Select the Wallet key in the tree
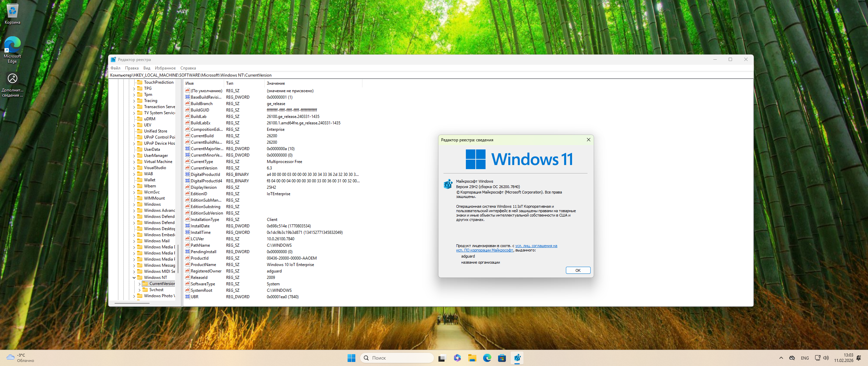Screen dimensions: 868x366 150,180
